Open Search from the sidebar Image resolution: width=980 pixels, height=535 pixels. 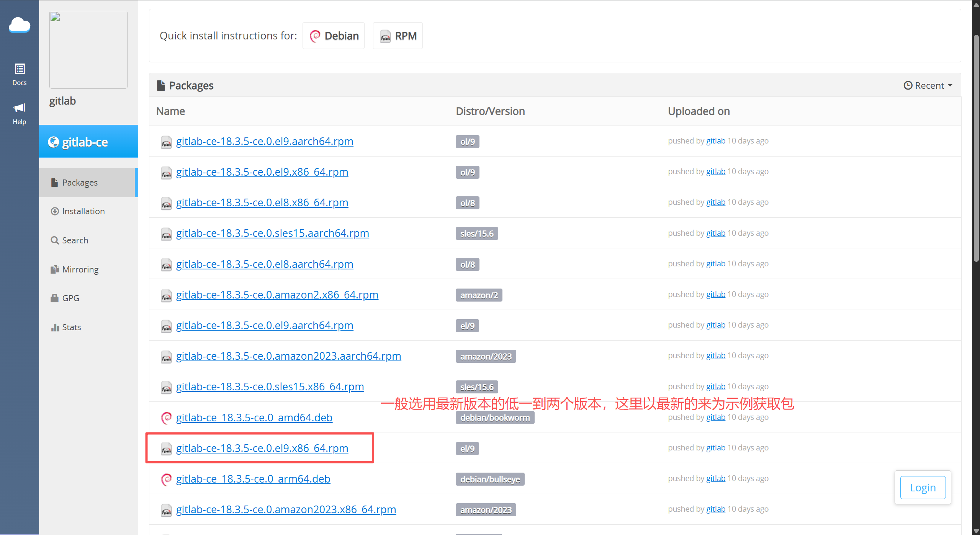coord(75,240)
